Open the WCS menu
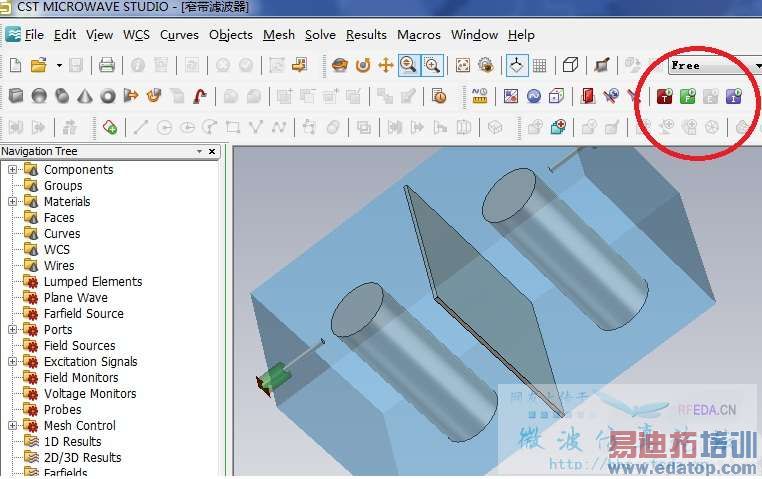Screen dimensions: 762x479 pyautogui.click(x=136, y=35)
